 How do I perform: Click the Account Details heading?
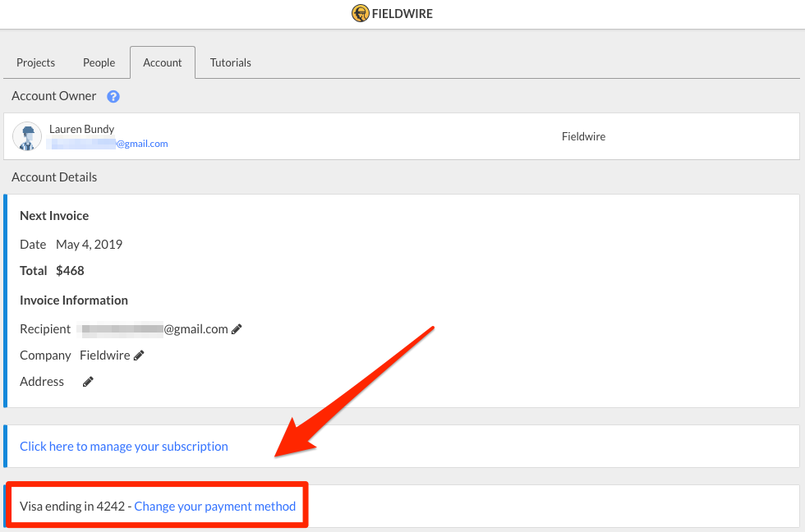[54, 177]
